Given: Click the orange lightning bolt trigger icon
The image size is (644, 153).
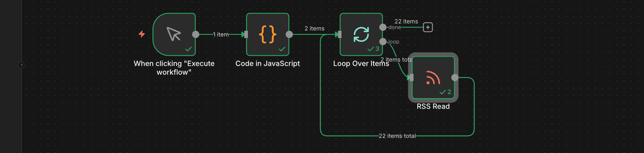Looking at the screenshot, I should [x=142, y=34].
